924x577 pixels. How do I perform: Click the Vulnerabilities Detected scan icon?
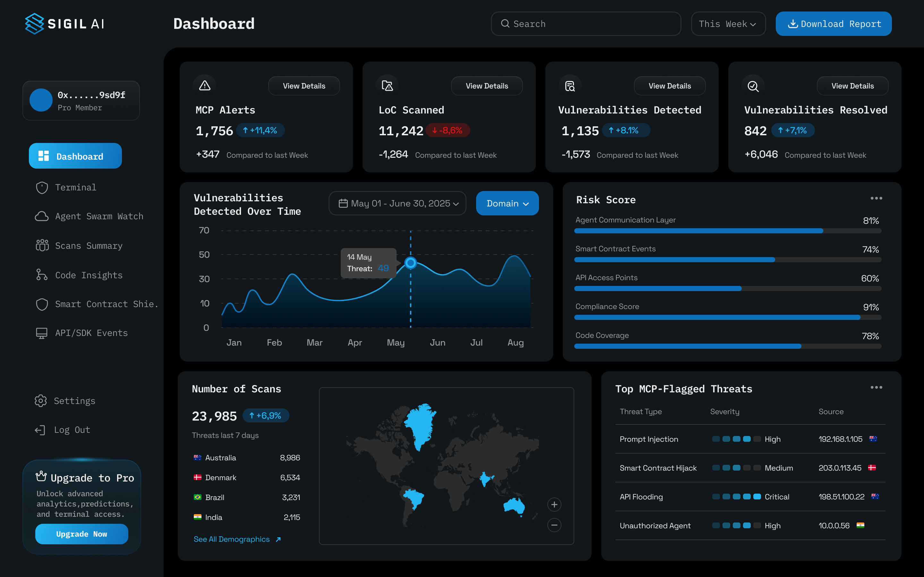coord(570,86)
